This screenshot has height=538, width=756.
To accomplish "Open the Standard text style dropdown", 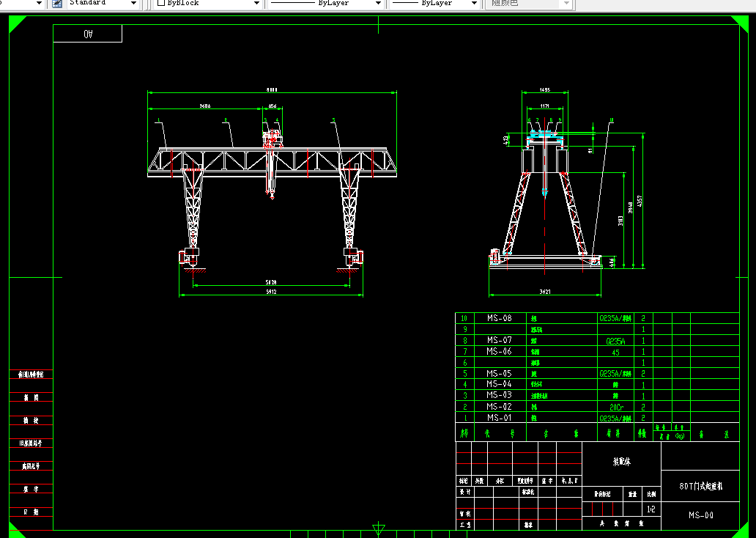I will [x=133, y=4].
